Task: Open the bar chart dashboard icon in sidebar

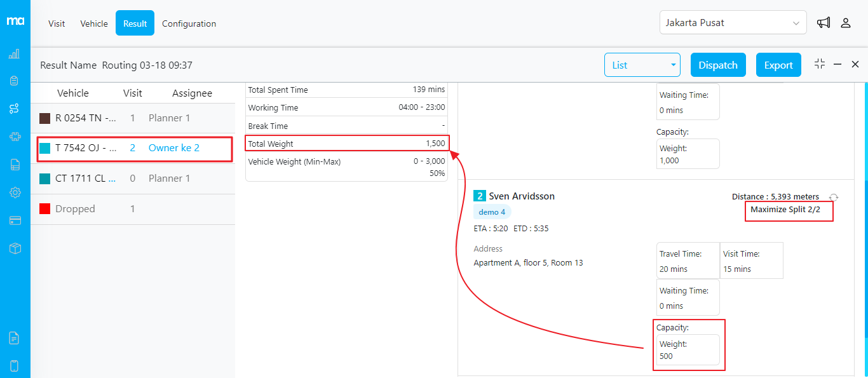Action: tap(14, 54)
